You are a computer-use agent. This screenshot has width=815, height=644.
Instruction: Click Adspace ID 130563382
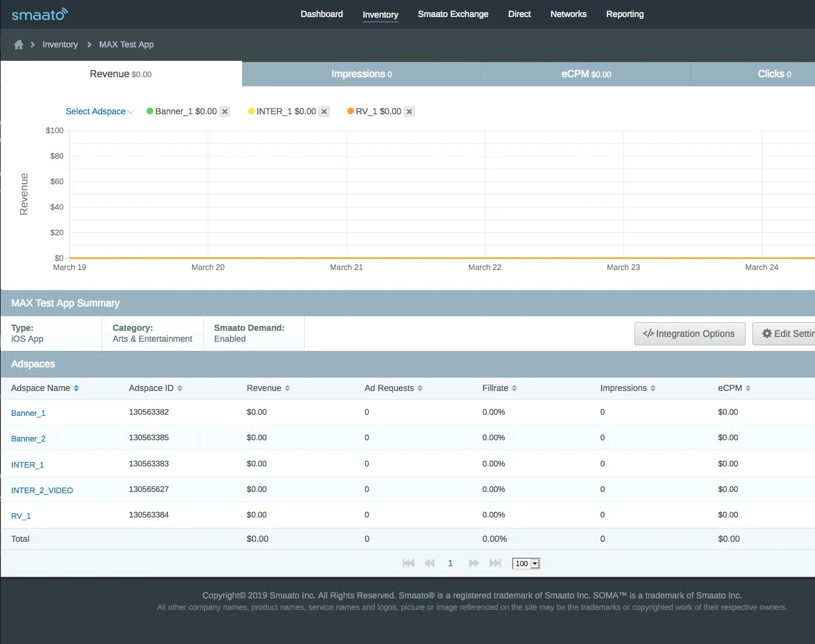point(149,412)
